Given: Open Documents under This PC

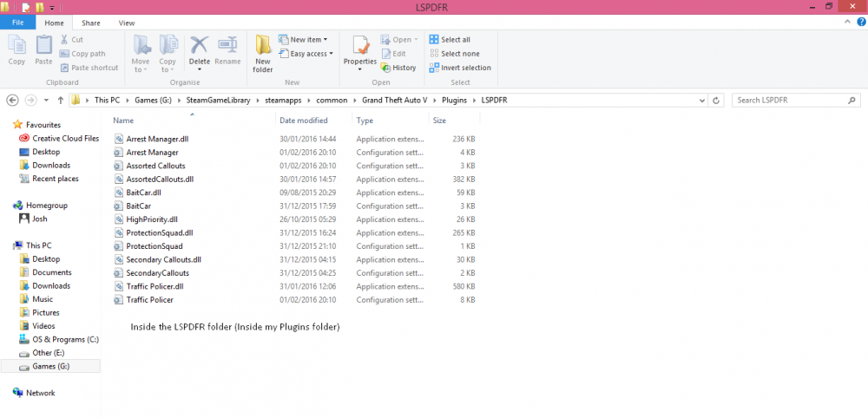Looking at the screenshot, I should (45, 272).
